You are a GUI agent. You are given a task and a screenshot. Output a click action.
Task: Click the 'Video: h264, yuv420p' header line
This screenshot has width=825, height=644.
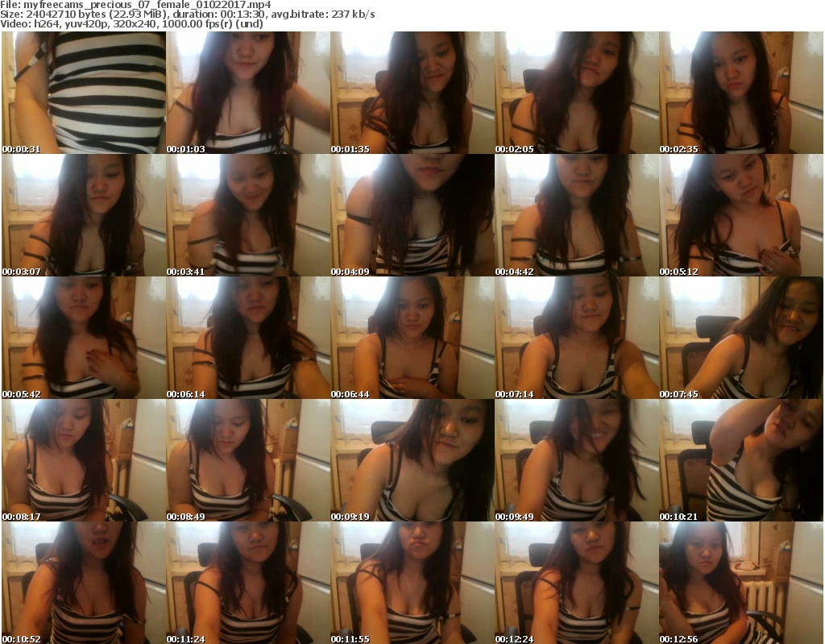(131, 23)
